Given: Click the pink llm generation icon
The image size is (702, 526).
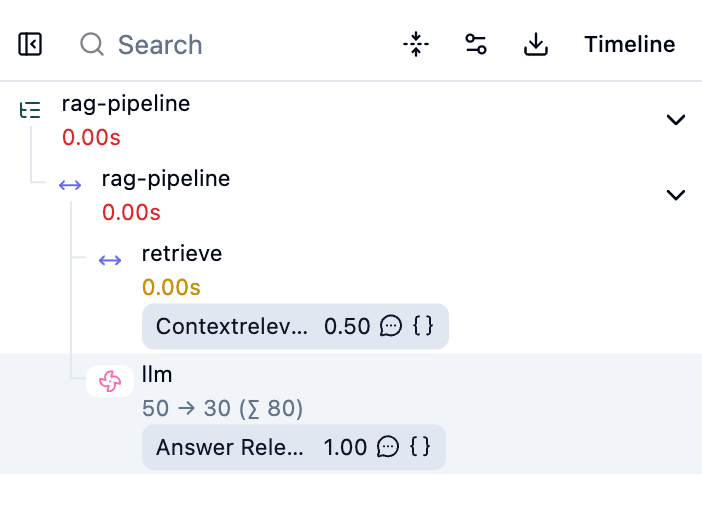Looking at the screenshot, I should (110, 381).
